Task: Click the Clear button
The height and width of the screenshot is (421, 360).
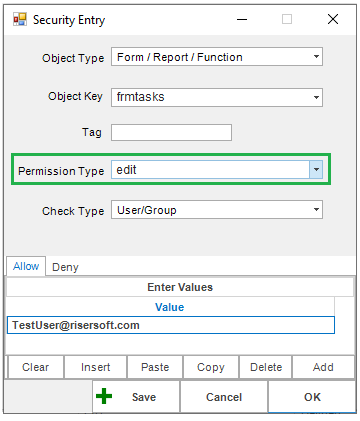Action: (36, 367)
